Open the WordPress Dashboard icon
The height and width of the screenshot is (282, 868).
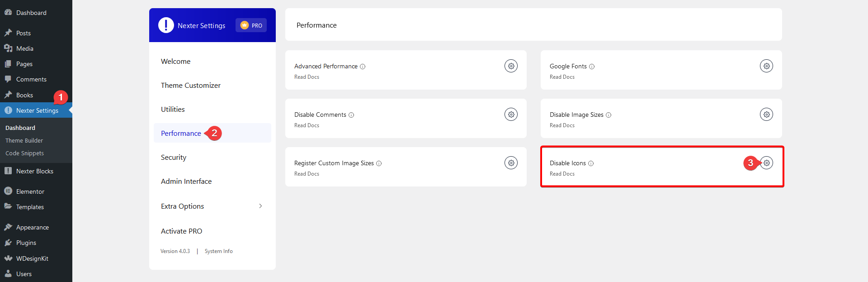8,12
